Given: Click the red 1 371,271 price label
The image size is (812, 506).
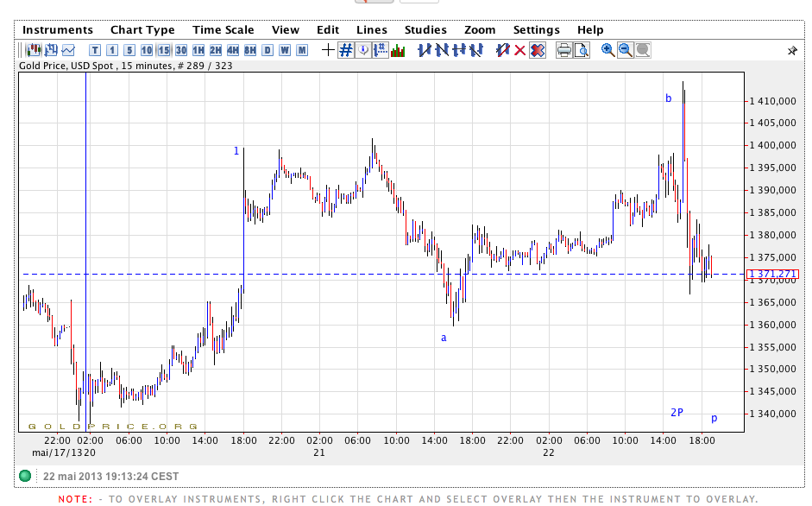Looking at the screenshot, I should (x=774, y=275).
